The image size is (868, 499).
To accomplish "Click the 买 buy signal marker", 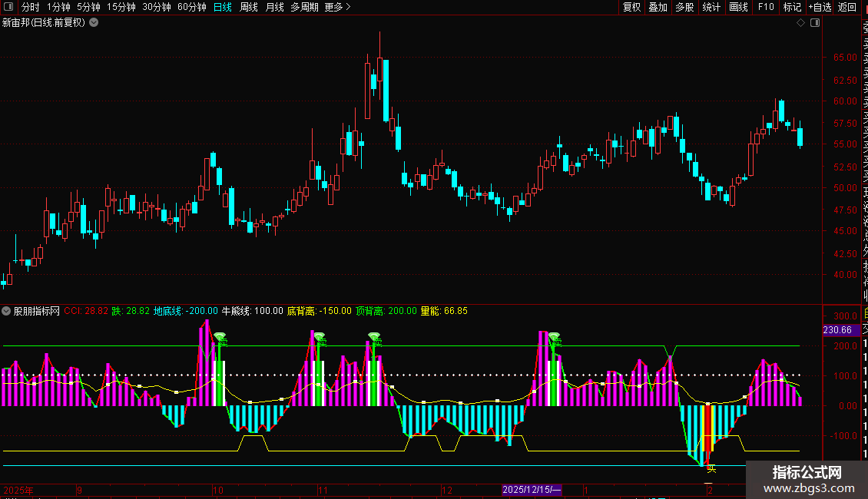I will [711, 468].
